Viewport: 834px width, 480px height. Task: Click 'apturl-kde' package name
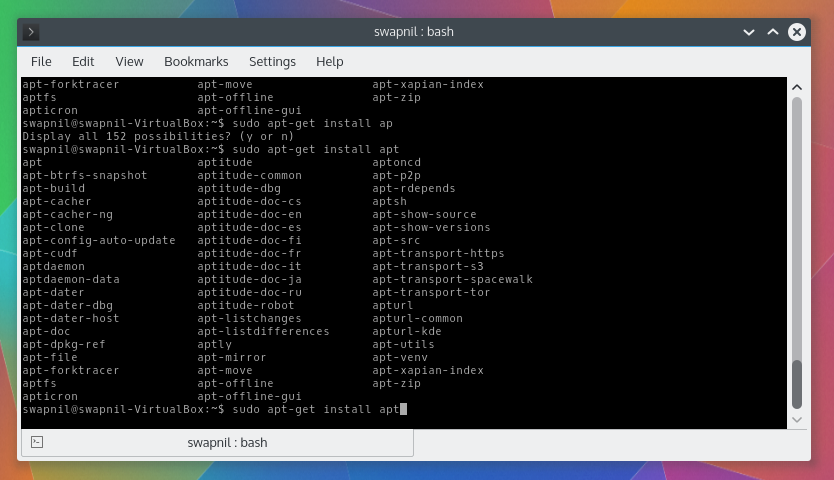click(x=407, y=332)
